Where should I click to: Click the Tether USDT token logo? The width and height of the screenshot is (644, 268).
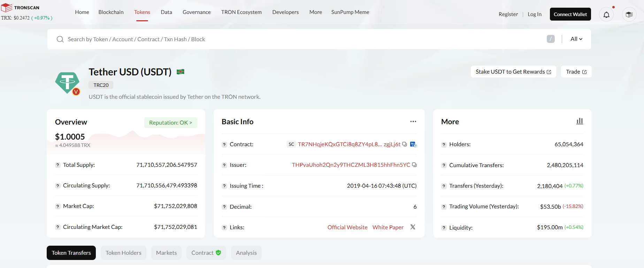(x=68, y=83)
